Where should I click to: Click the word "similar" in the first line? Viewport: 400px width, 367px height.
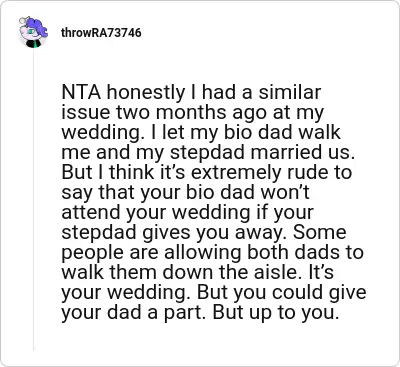click(x=290, y=92)
